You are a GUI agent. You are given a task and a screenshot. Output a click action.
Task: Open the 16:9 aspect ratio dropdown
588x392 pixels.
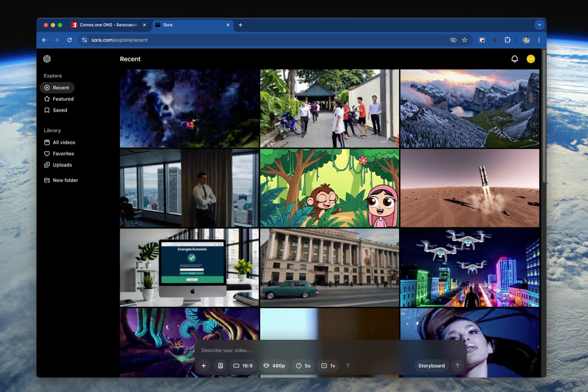243,366
